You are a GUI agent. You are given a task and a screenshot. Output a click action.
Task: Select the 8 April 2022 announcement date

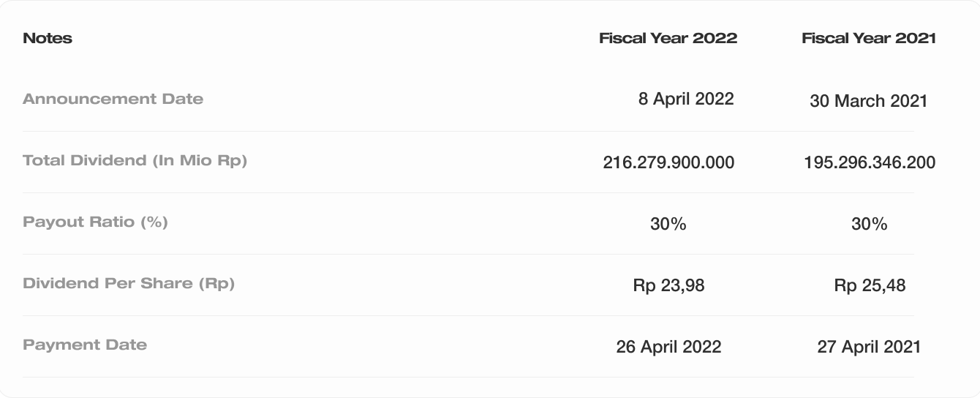point(686,99)
